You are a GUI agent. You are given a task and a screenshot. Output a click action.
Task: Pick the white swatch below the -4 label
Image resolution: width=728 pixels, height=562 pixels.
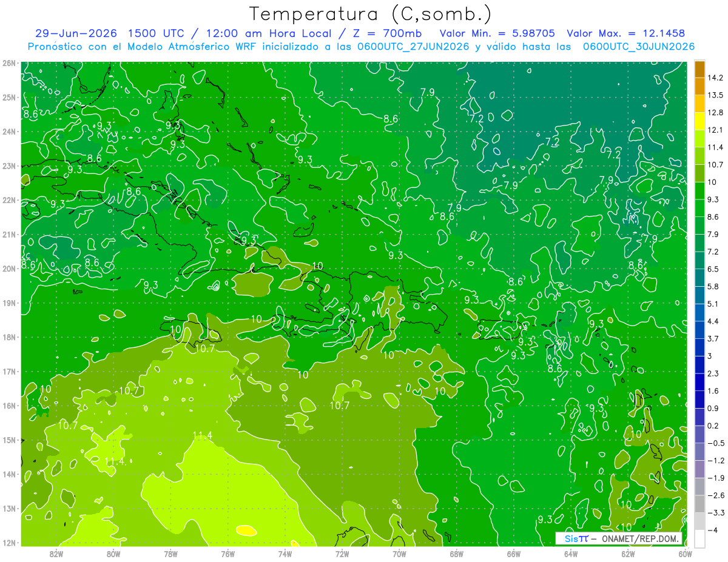click(x=699, y=538)
